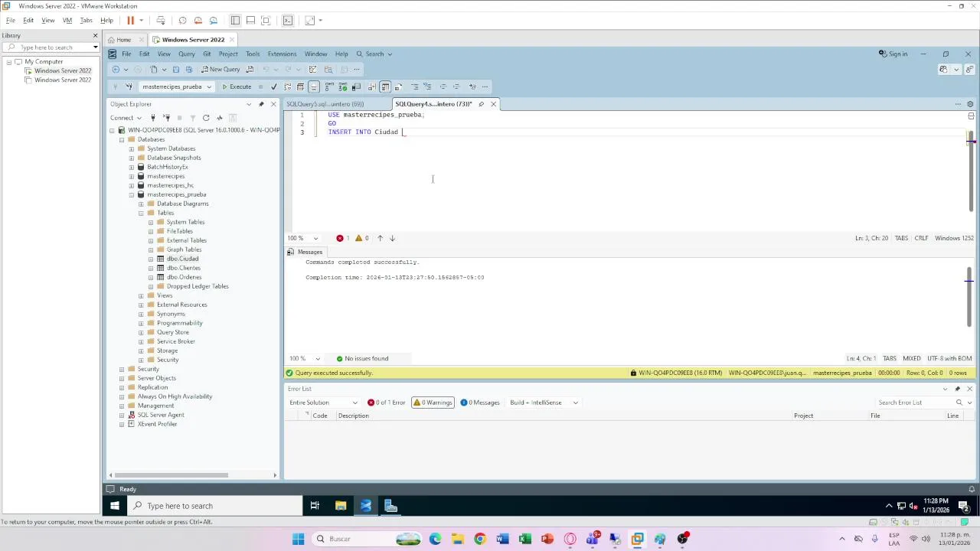Click the Disconnect plug icon in Object Explorer
Screen dimensions: 980x551
tap(166, 118)
